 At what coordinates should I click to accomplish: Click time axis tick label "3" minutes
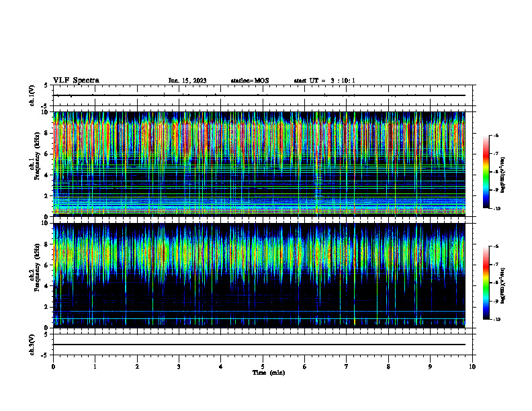coord(179,367)
